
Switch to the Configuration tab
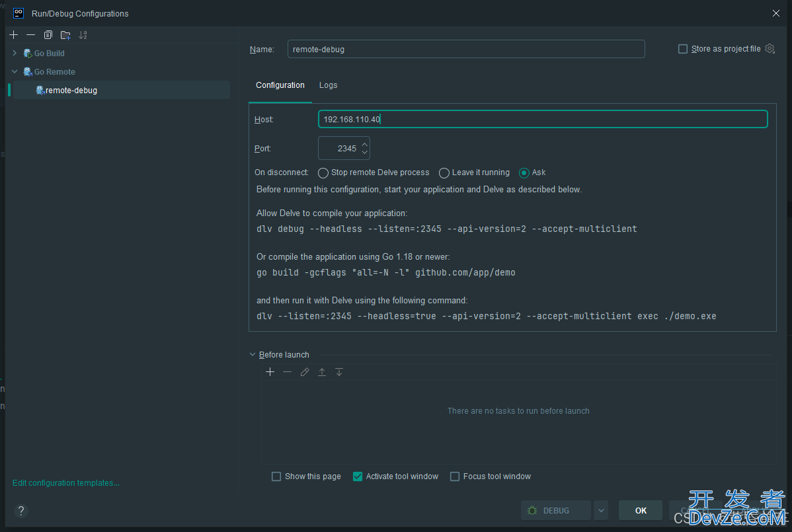click(280, 85)
